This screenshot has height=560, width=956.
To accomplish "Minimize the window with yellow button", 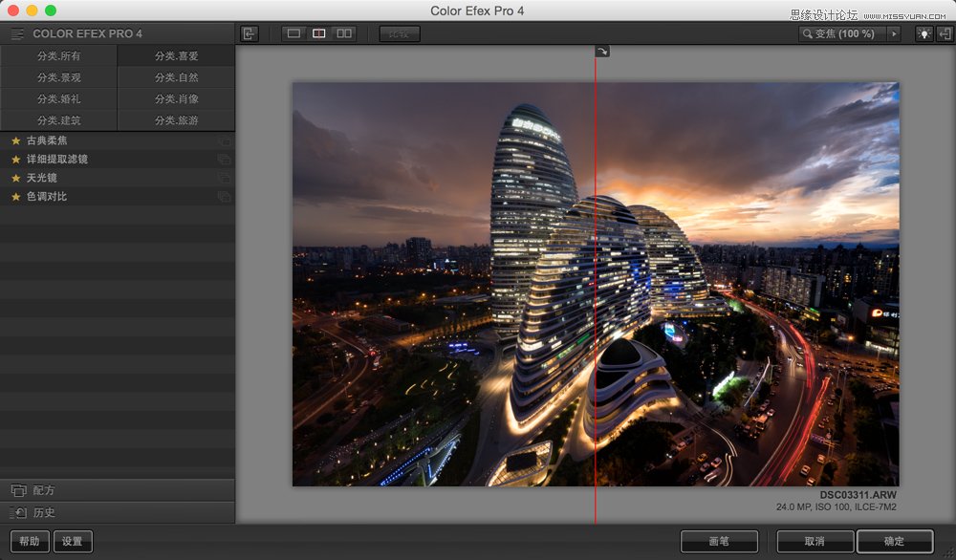I will [x=32, y=11].
